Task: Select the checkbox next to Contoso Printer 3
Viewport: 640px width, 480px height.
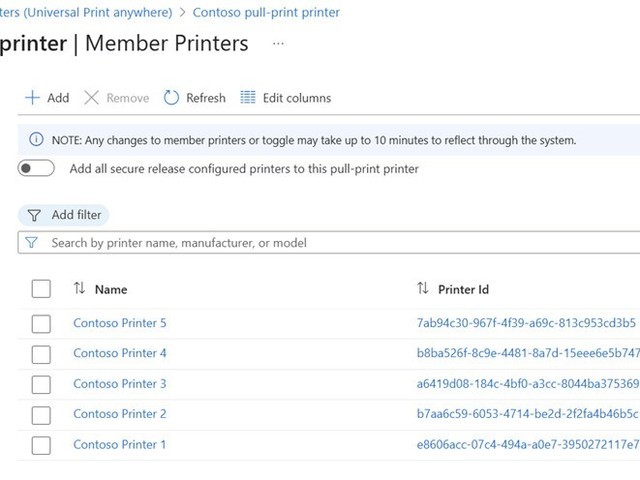Action: (41, 384)
